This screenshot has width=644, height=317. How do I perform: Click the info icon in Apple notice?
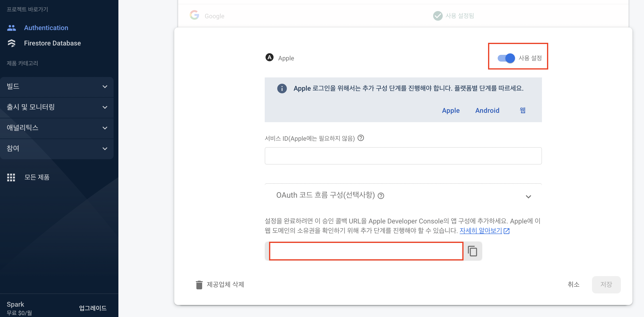282,89
